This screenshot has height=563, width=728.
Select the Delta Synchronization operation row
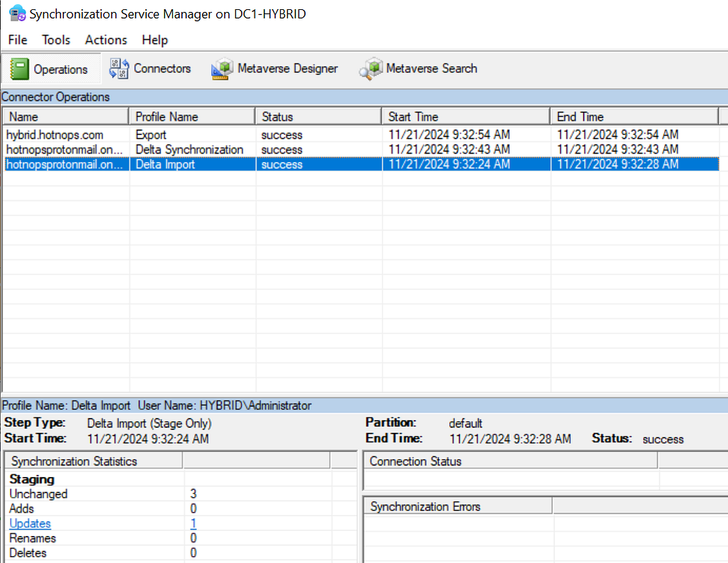361,149
